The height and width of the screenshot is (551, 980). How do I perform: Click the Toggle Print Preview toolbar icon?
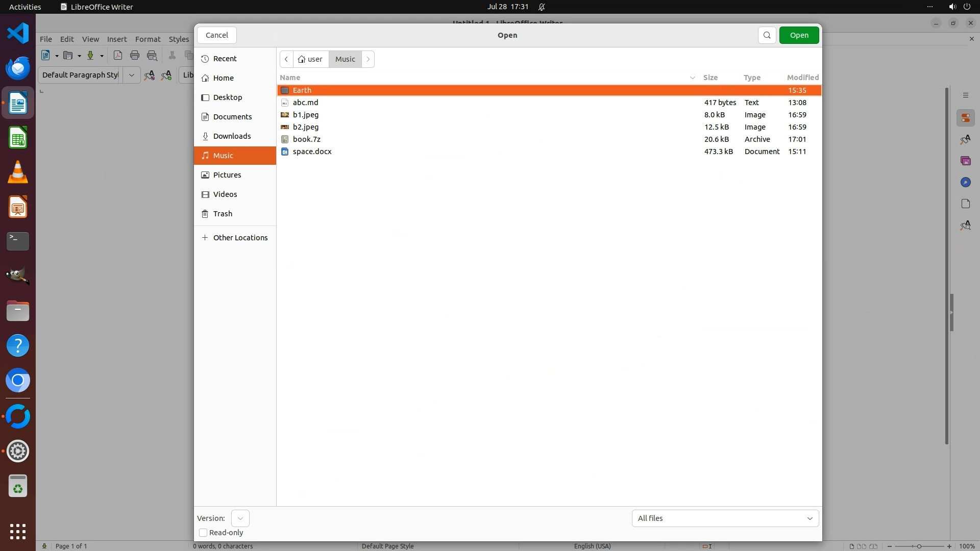[x=152, y=56]
